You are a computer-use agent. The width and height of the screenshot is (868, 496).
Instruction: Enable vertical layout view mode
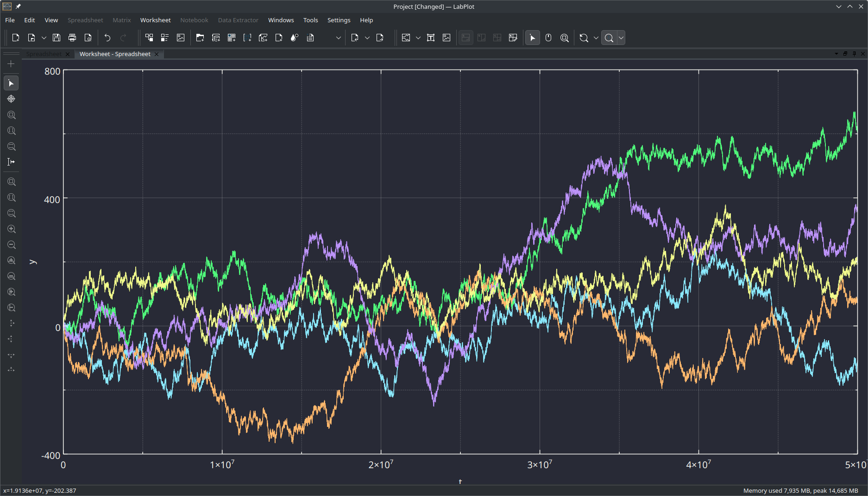click(x=481, y=38)
